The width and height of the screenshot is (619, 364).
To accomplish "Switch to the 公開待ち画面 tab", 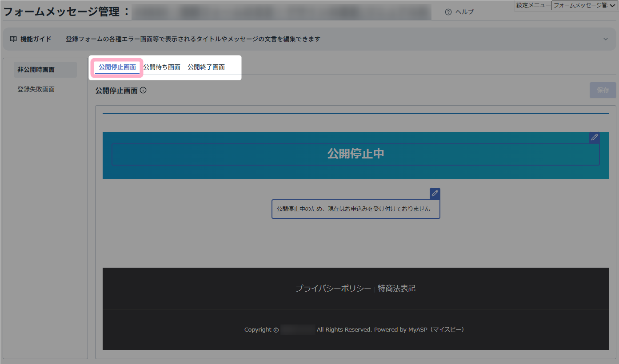I will (x=162, y=67).
